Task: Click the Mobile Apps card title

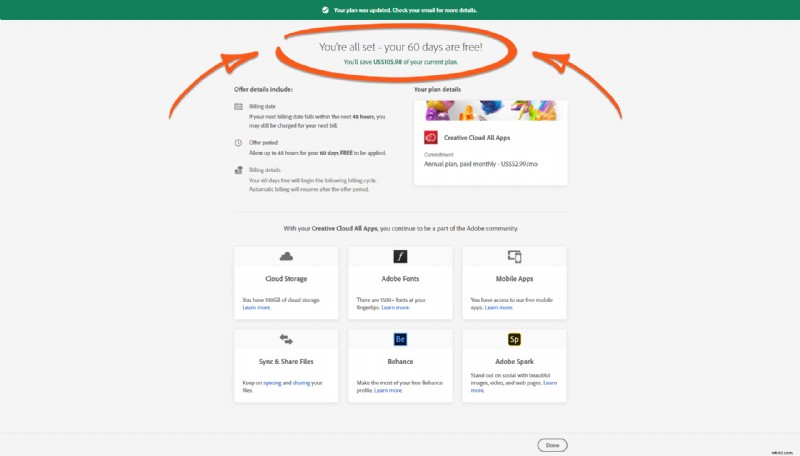Action: click(514, 278)
